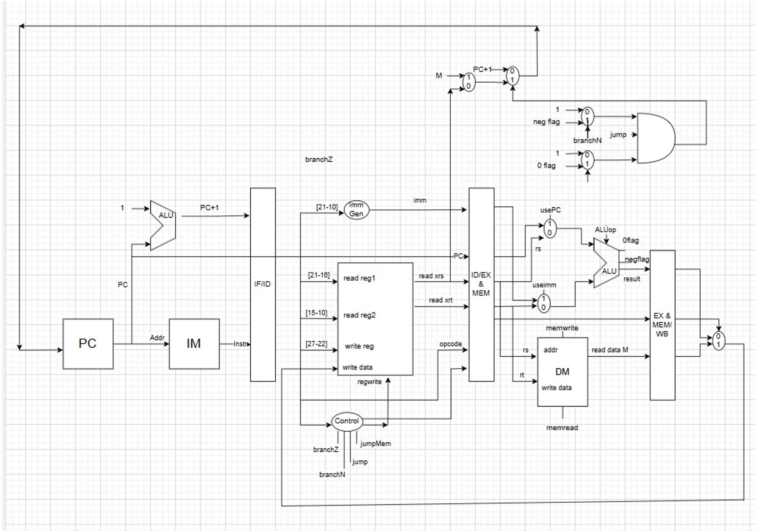The width and height of the screenshot is (758, 532).
Task: Click the IM instruction memory block
Action: (194, 344)
